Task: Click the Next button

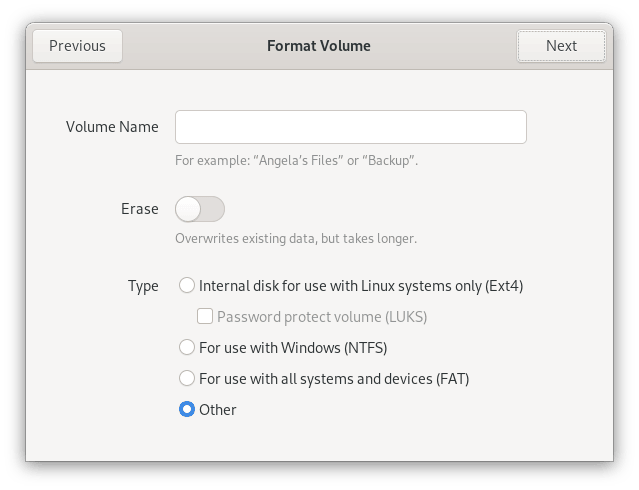Action: click(561, 45)
